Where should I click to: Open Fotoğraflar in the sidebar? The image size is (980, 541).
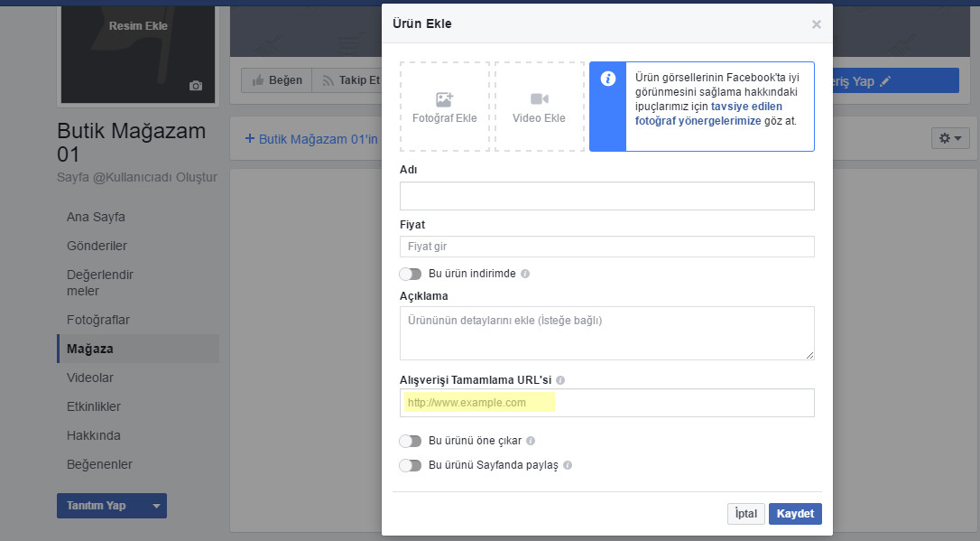[x=98, y=320]
